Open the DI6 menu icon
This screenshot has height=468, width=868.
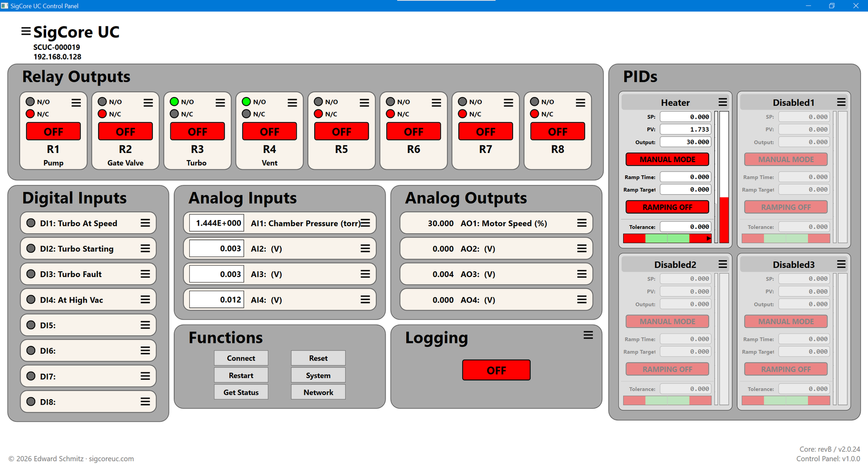[x=145, y=350]
